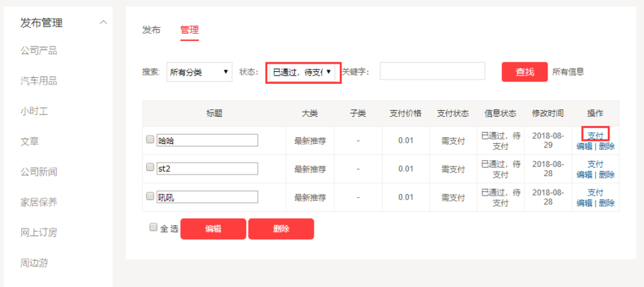644x287 pixels.
Task: Click 支付 link for 哈哈 row
Action: point(595,136)
